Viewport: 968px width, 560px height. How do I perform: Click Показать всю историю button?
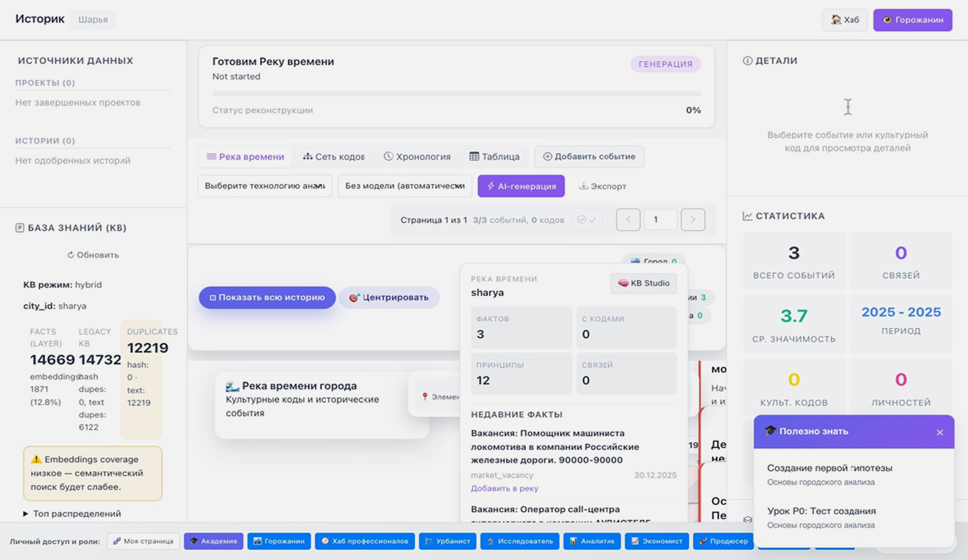267,297
